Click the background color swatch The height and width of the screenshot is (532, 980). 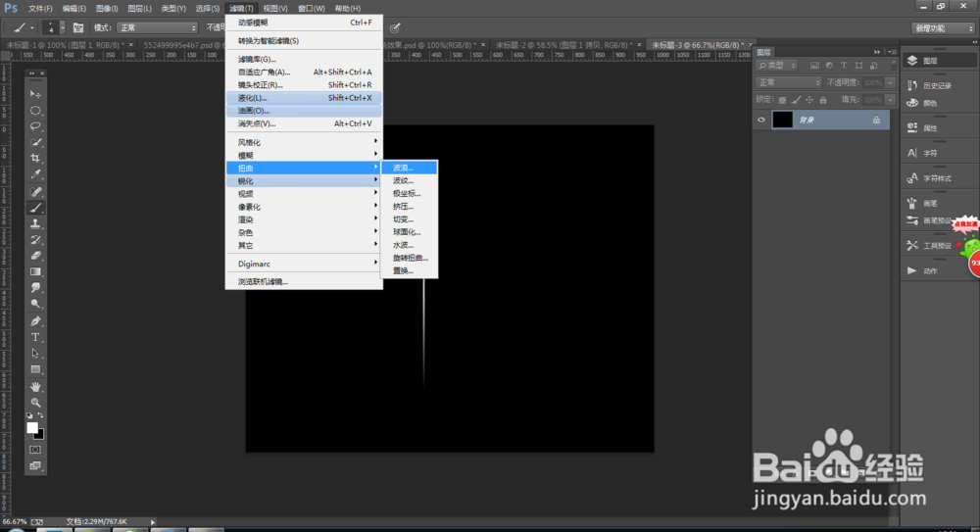click(40, 435)
